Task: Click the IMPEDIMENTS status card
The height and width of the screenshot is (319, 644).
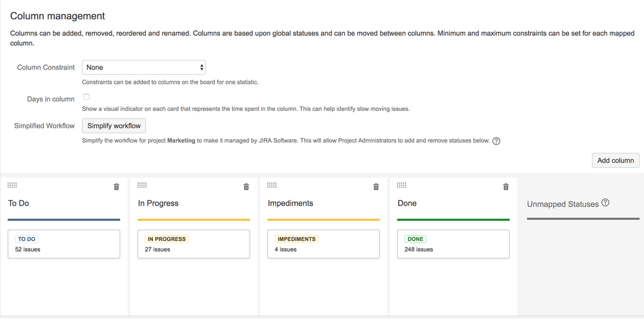Action: [x=324, y=244]
